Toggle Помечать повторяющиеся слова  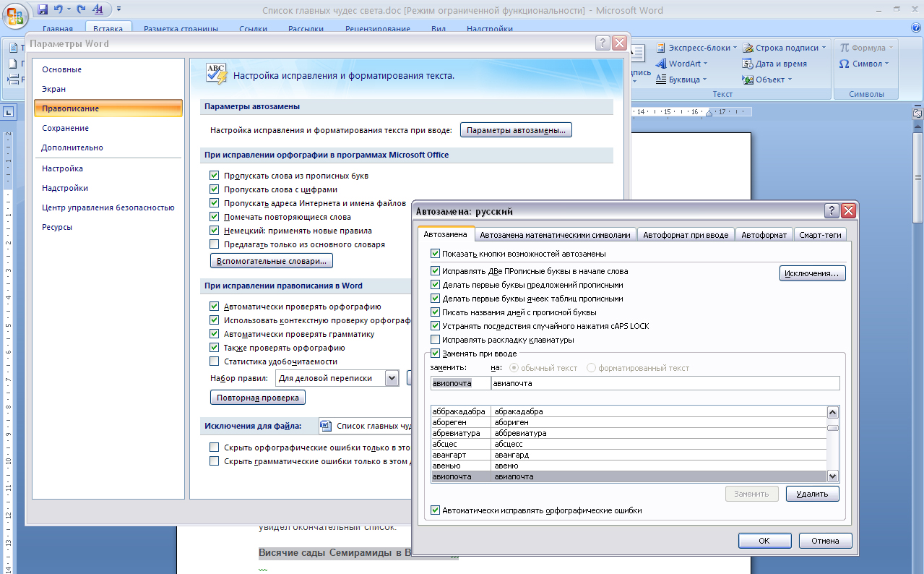point(214,217)
